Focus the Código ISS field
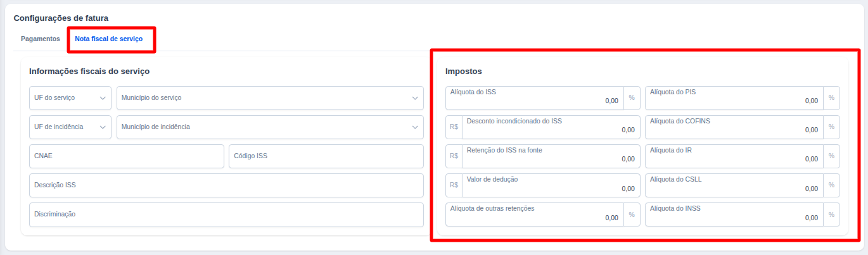The image size is (868, 255). pos(326,156)
